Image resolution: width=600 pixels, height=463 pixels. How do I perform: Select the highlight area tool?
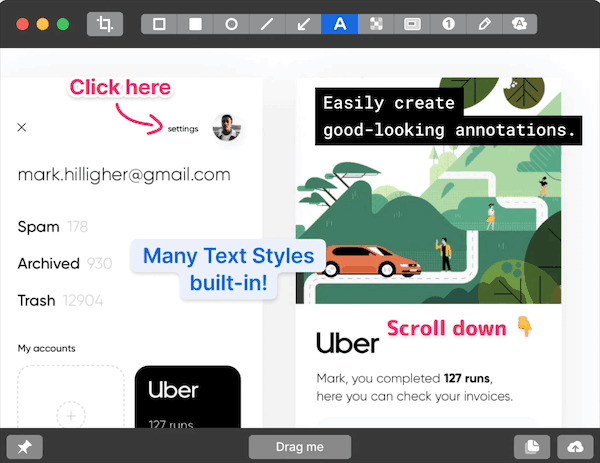[412, 24]
